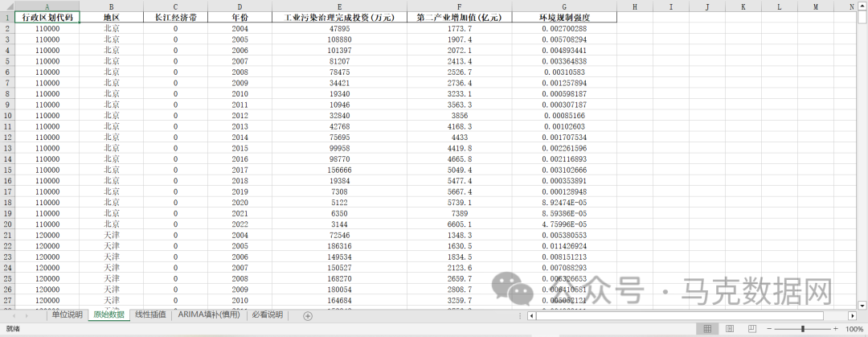Click cell with value 0.011426924
This screenshot has height=337, width=868.
564,245
